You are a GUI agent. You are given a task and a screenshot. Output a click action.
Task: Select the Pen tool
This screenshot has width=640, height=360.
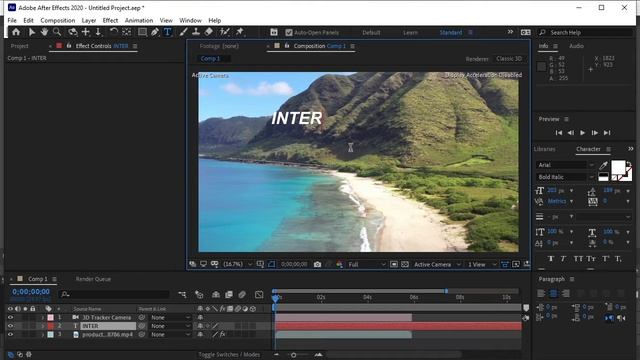[x=155, y=32]
